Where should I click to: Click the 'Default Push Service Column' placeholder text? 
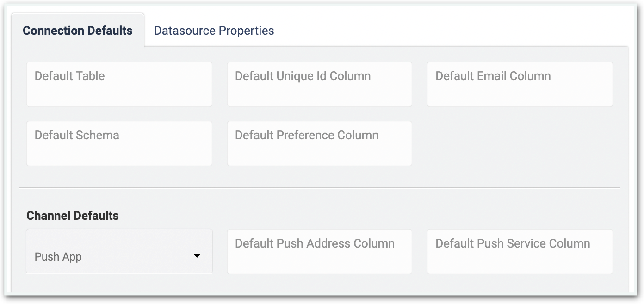coord(513,243)
